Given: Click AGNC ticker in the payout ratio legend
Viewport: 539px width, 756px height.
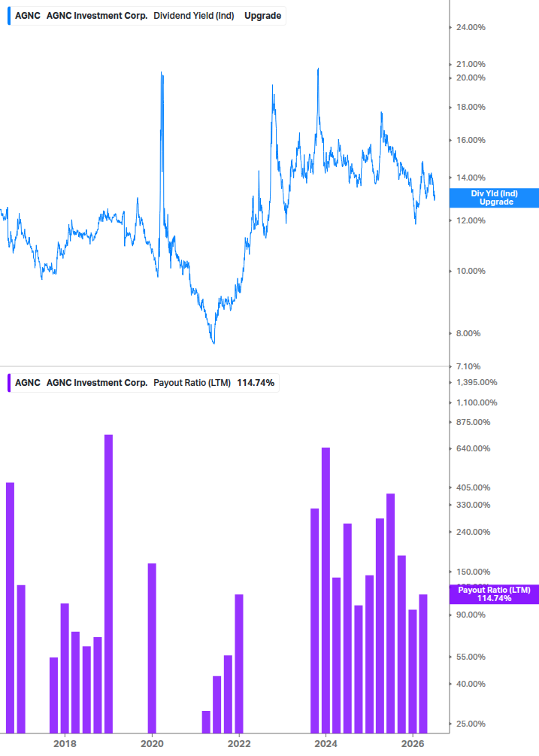Looking at the screenshot, I should (28, 383).
